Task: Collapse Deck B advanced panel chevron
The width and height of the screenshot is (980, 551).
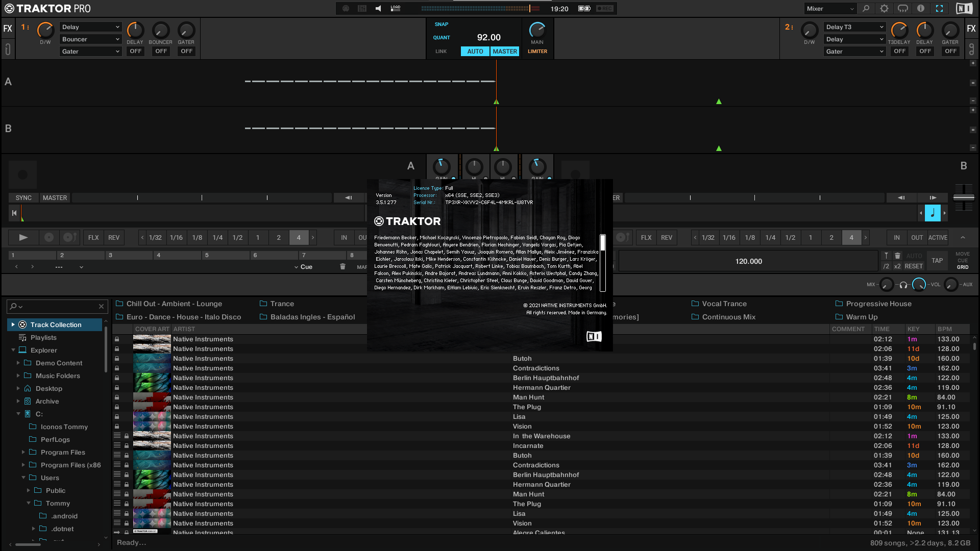Action: coord(963,238)
